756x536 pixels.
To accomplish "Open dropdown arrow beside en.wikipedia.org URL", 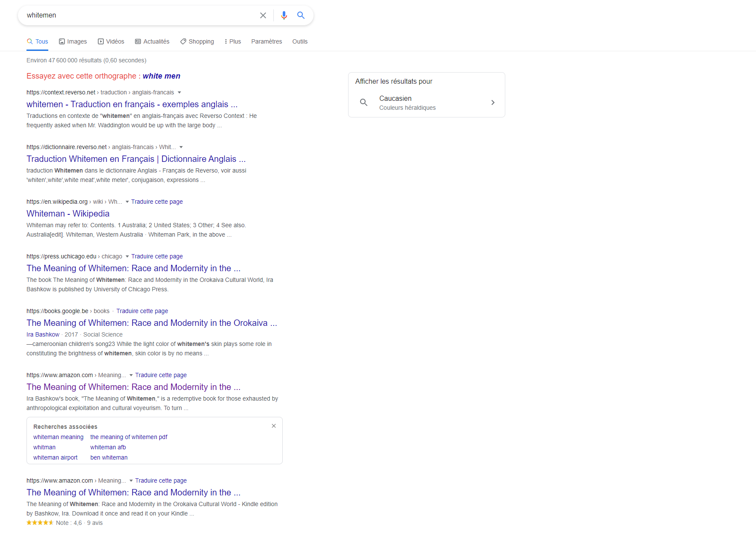I will 127,202.
